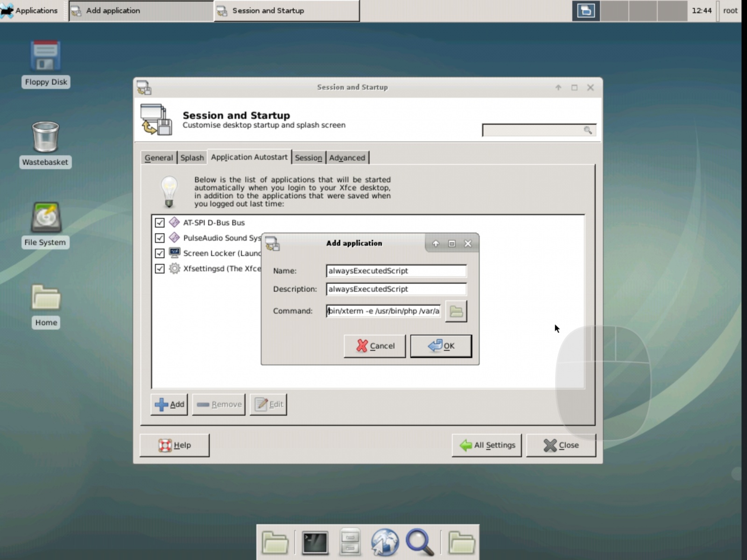This screenshot has height=560, width=747.
Task: Click the workspace switcher active workspace
Action: [x=586, y=10]
